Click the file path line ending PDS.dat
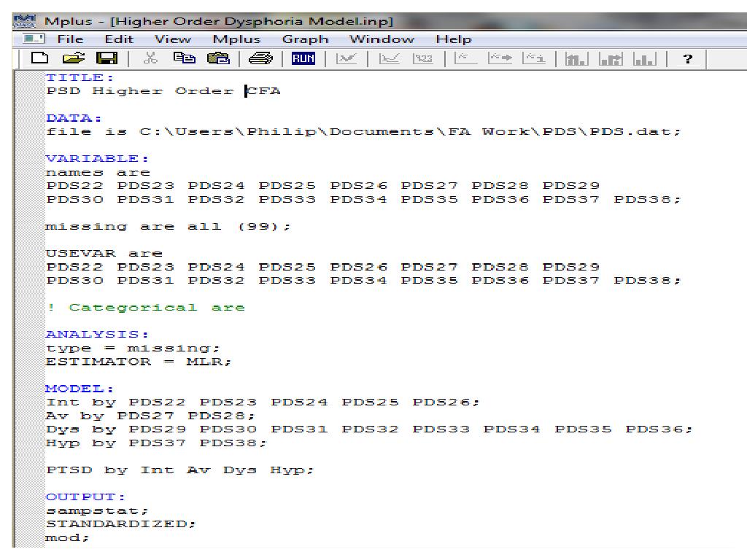Viewport: 747px width, 560px height. tap(363, 132)
